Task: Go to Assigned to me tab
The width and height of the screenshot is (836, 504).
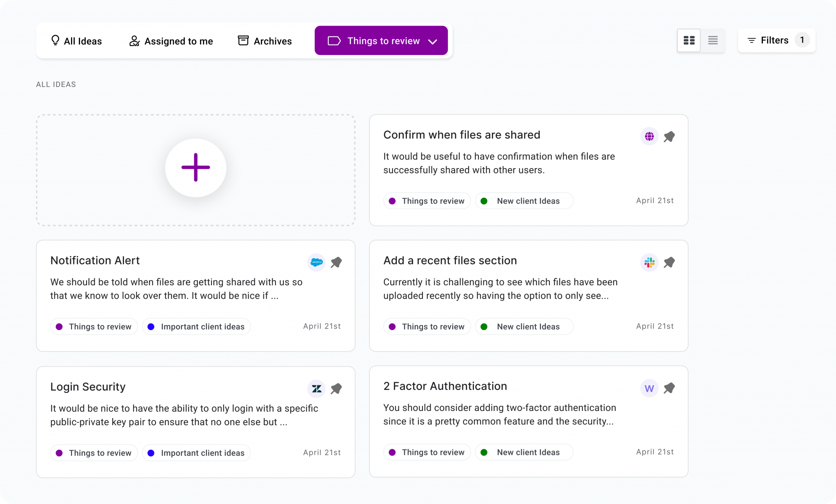Action: tap(171, 41)
